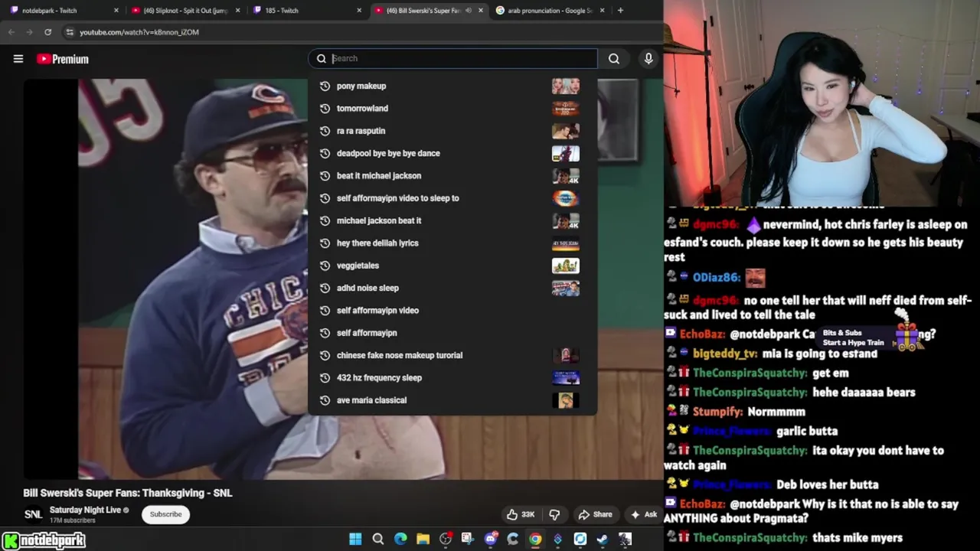This screenshot has height=551, width=980.
Task: Pick 'adhd noise sleep' from suggestions
Action: coord(452,288)
